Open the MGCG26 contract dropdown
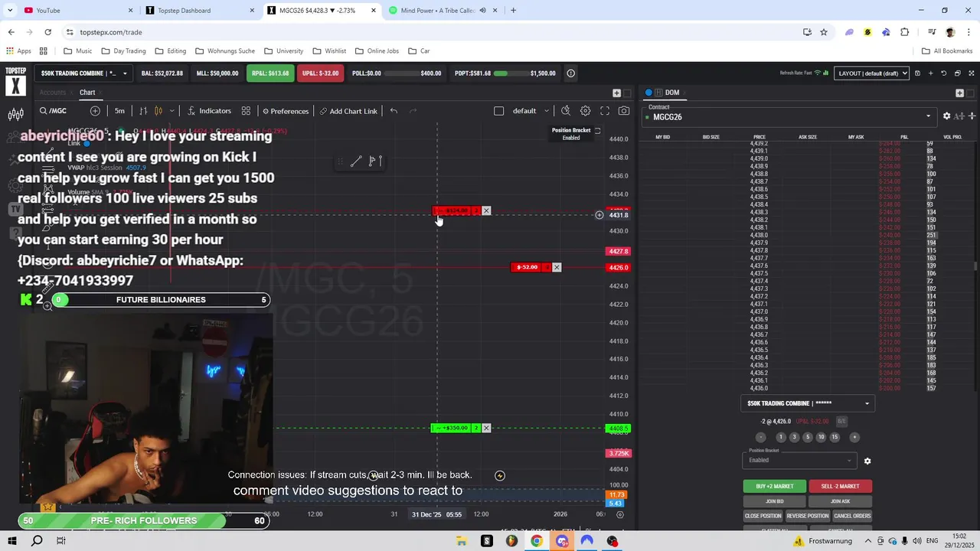Viewport: 980px width, 551px height. (x=791, y=117)
